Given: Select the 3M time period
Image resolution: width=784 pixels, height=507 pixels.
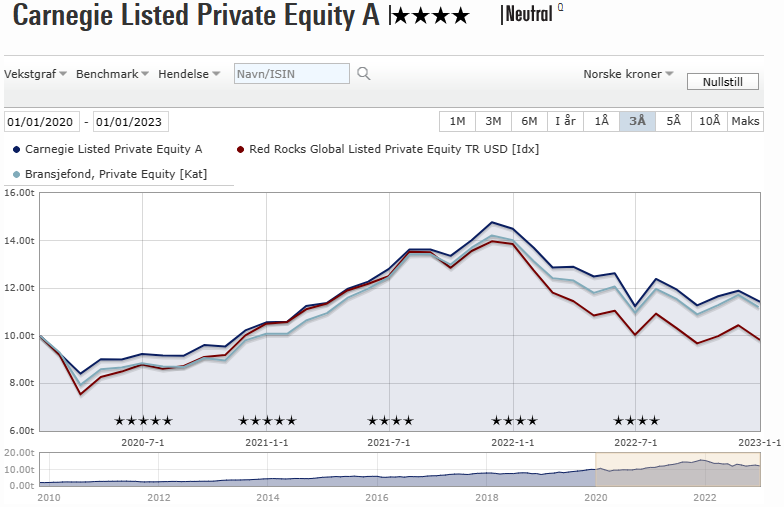Looking at the screenshot, I should click(x=493, y=122).
